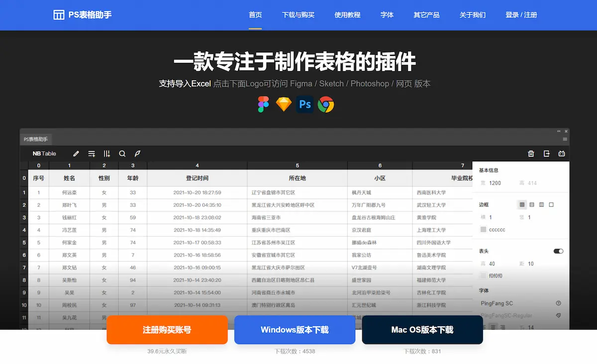Open the Figma version via its logo
The height and width of the screenshot is (364, 597).
point(264,104)
